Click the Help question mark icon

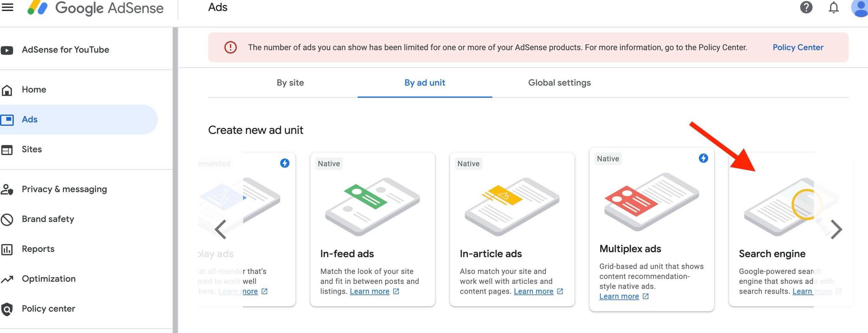click(x=806, y=7)
